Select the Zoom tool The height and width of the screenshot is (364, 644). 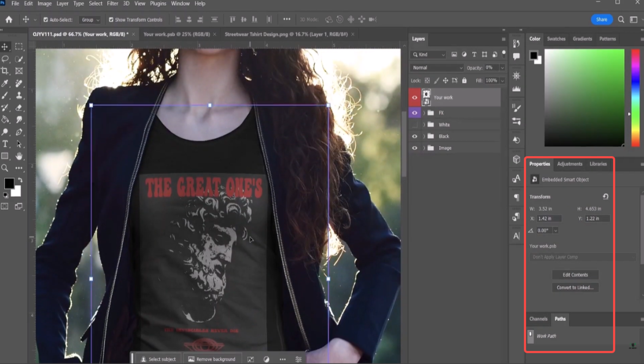point(5,168)
